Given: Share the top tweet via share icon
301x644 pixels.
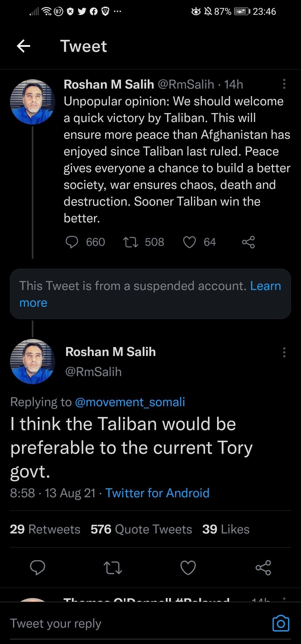Looking at the screenshot, I should (x=248, y=242).
